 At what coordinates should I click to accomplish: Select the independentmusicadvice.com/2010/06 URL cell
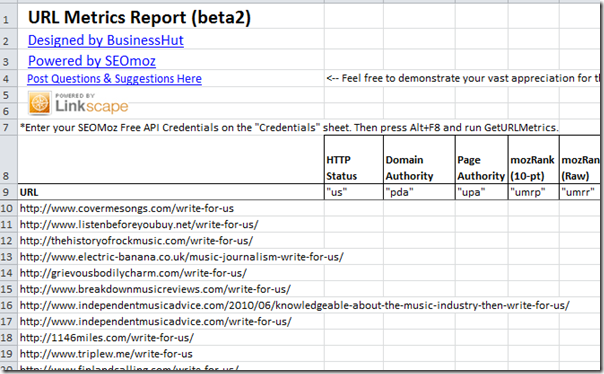coord(295,305)
